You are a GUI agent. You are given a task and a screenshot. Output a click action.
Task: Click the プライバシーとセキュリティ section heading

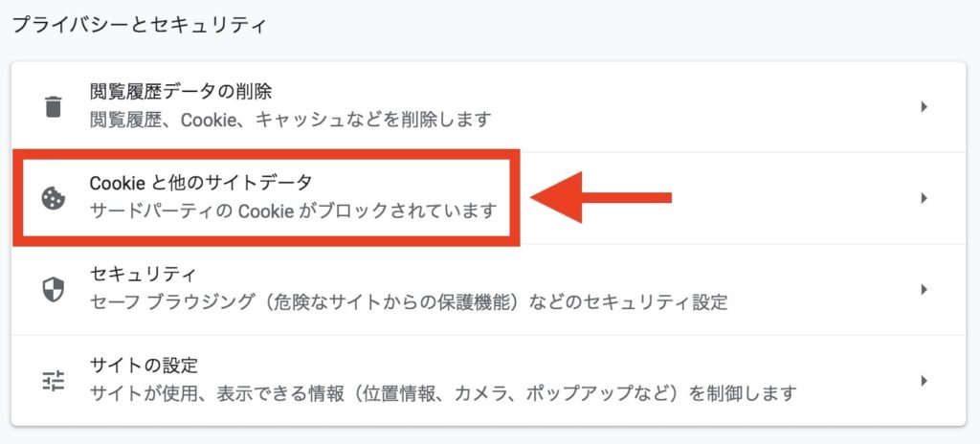coord(140,26)
